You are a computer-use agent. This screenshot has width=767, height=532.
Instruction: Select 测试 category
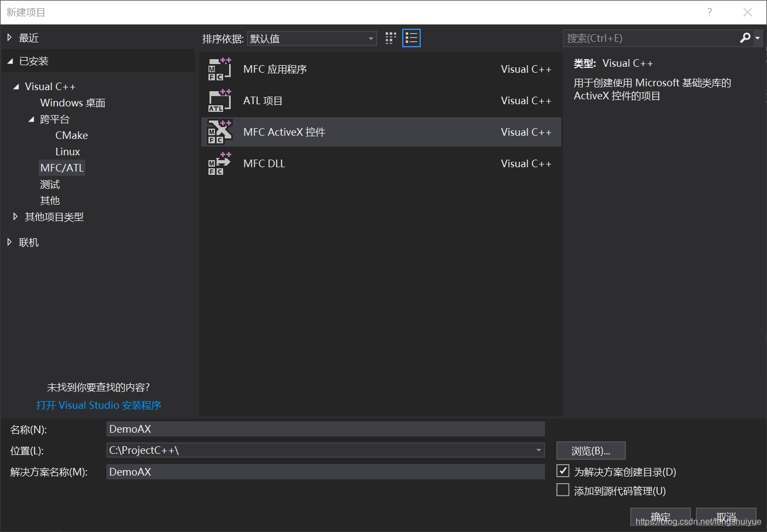pos(50,184)
